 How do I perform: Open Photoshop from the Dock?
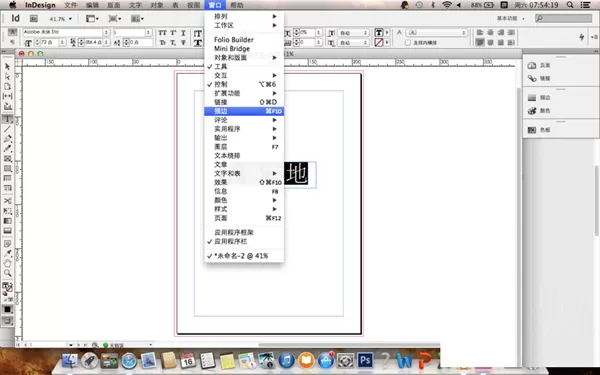(365, 360)
